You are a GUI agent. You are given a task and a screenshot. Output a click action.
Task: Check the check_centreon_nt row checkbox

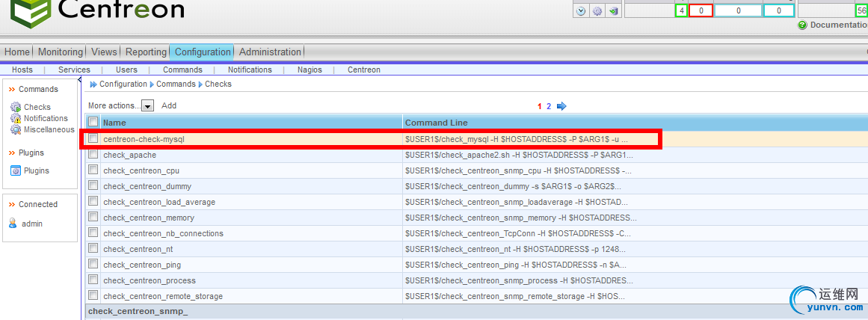(93, 248)
